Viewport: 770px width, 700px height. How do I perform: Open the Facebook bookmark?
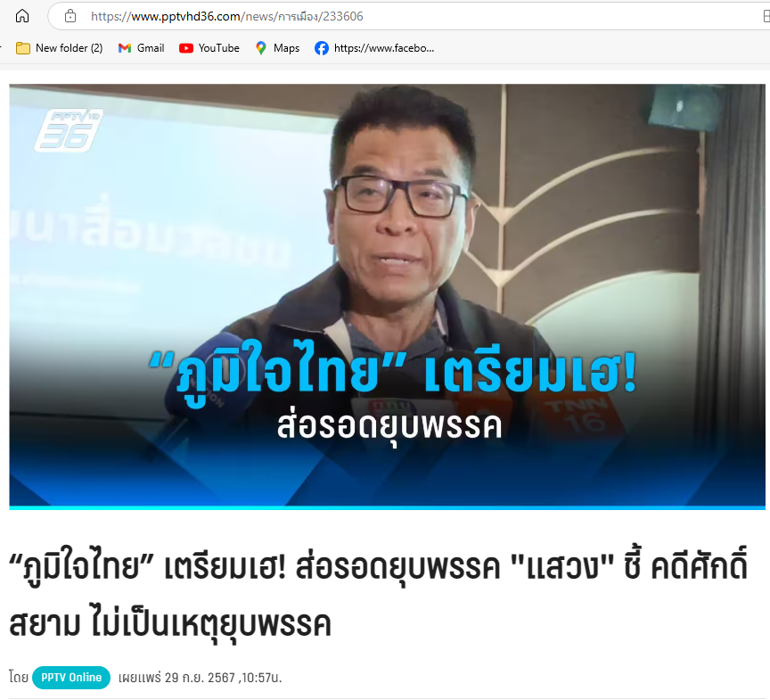(x=374, y=48)
